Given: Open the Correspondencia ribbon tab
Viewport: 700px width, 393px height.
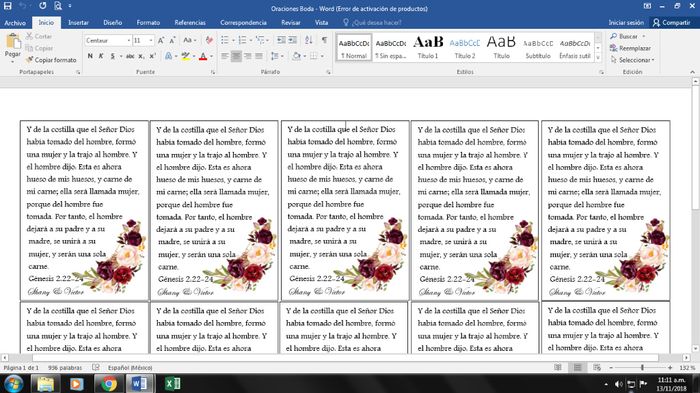Looking at the screenshot, I should click(243, 22).
